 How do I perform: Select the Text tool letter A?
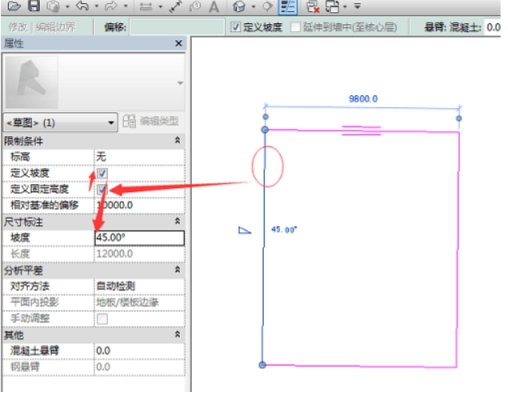click(x=214, y=7)
